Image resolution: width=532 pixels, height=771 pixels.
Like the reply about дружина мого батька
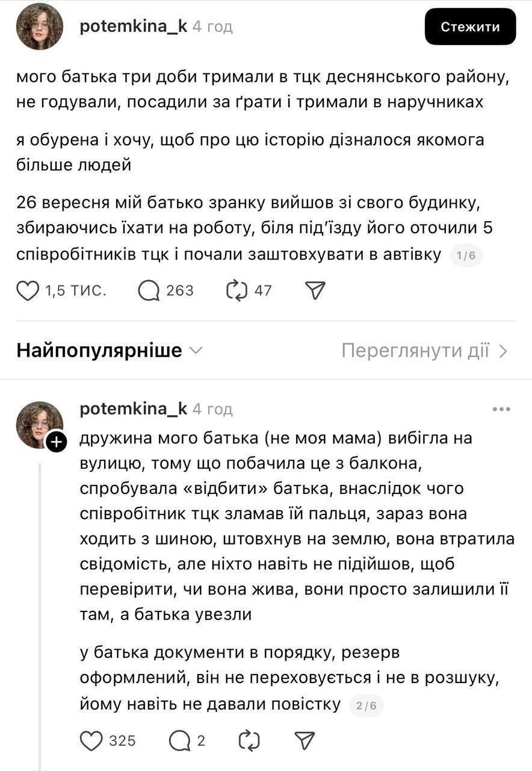coord(91,740)
